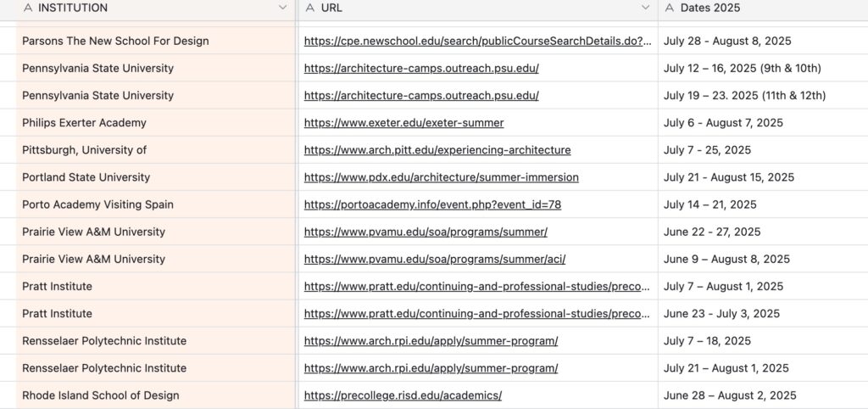Select the June 28 – August 2, 2025 date cell
The image size is (868, 409).
pos(763,395)
